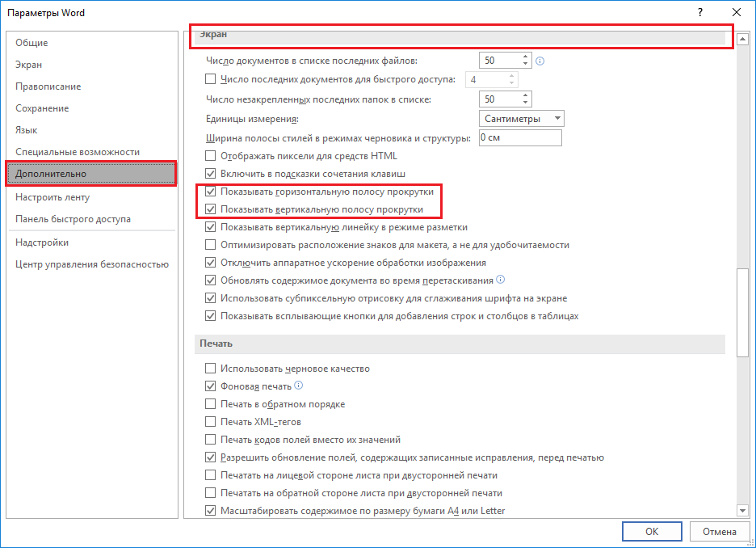Toggle 'Показывать горизонтальную полосу прокрутки'

click(x=210, y=192)
